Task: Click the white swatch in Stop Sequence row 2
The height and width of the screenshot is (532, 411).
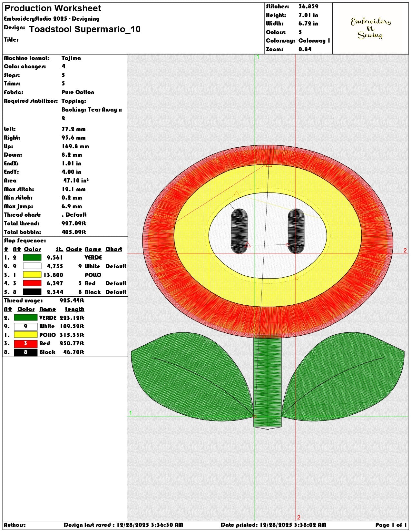Action: [x=32, y=266]
